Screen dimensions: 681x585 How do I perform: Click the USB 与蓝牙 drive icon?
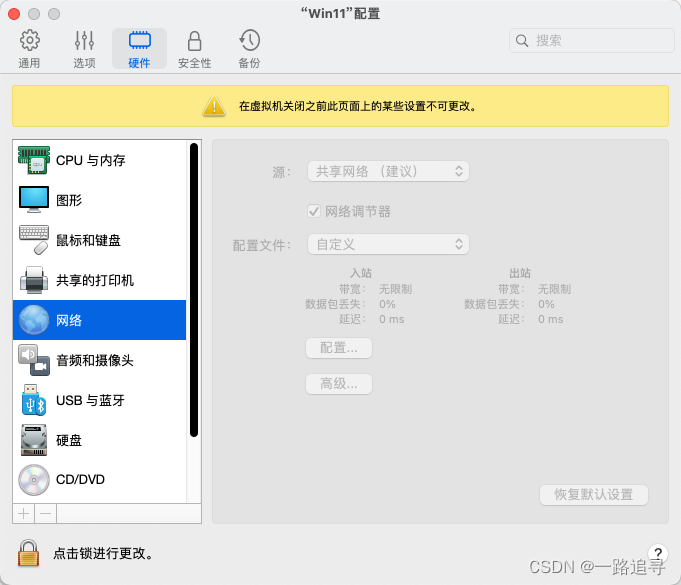pos(34,400)
